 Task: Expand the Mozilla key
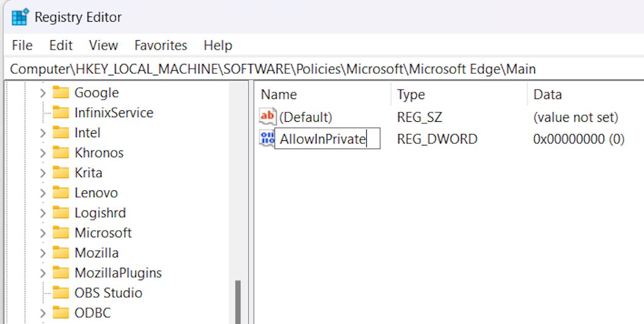pyautogui.click(x=43, y=253)
